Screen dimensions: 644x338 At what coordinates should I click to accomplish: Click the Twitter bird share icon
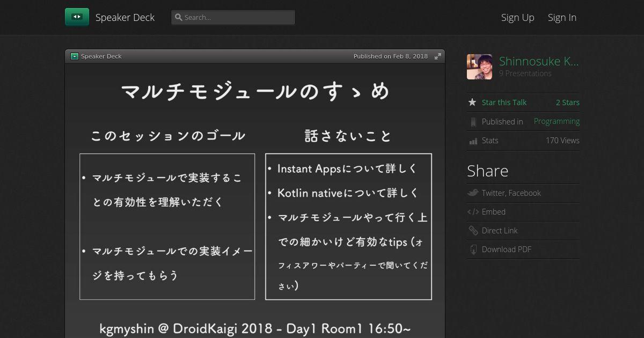pyautogui.click(x=473, y=193)
